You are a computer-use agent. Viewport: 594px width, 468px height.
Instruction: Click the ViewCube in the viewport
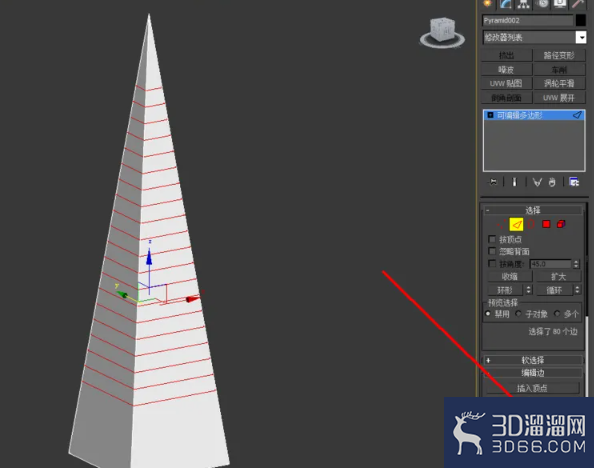coord(442,31)
